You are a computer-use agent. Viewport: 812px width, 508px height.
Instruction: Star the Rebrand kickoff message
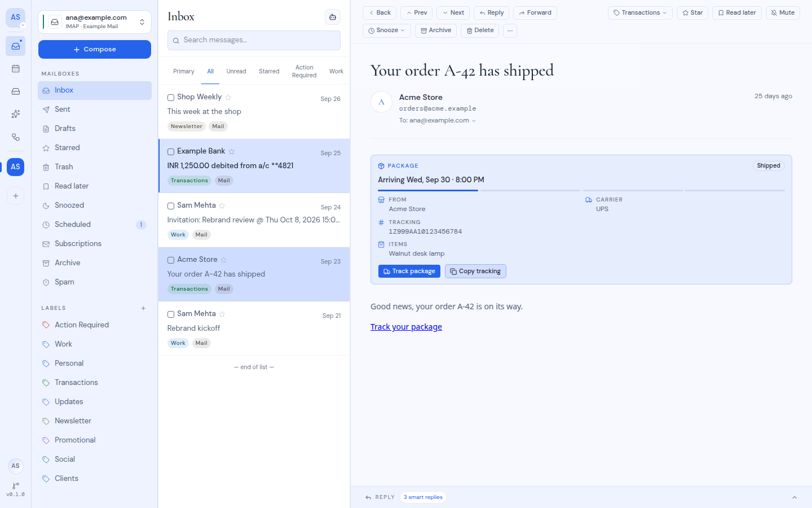222,314
